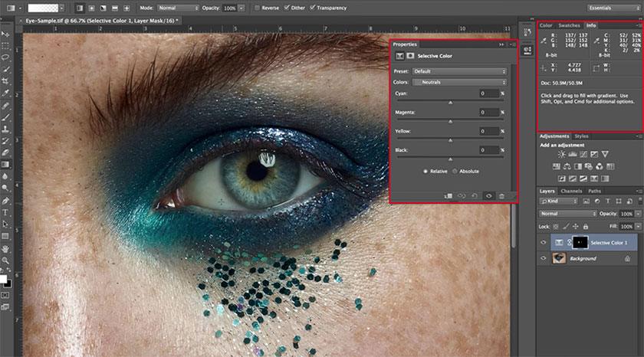Open the layer blend mode Normal dropdown
644x357 pixels.
[568, 214]
